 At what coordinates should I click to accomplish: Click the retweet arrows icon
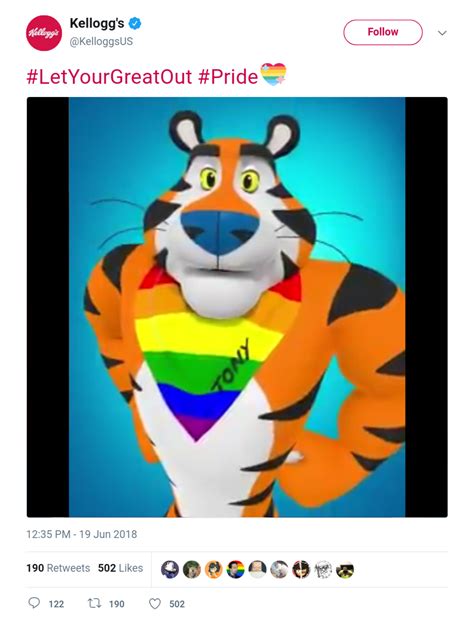pyautogui.click(x=95, y=603)
